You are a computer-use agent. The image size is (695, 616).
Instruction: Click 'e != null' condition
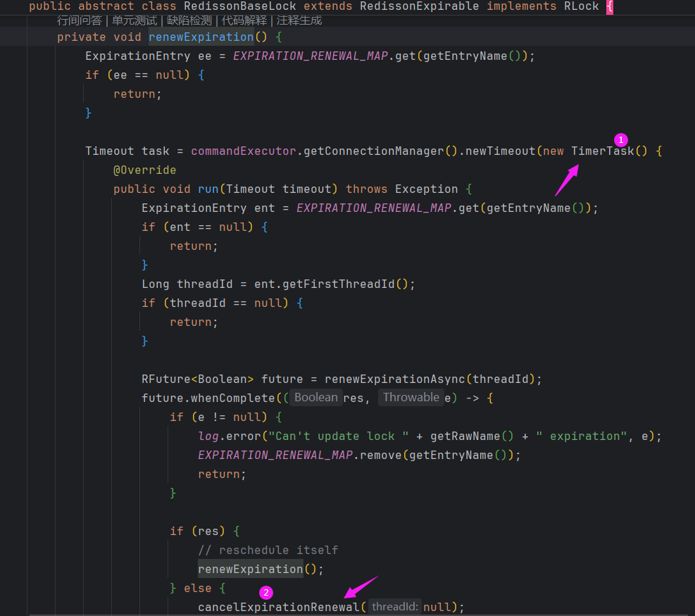coord(230,417)
